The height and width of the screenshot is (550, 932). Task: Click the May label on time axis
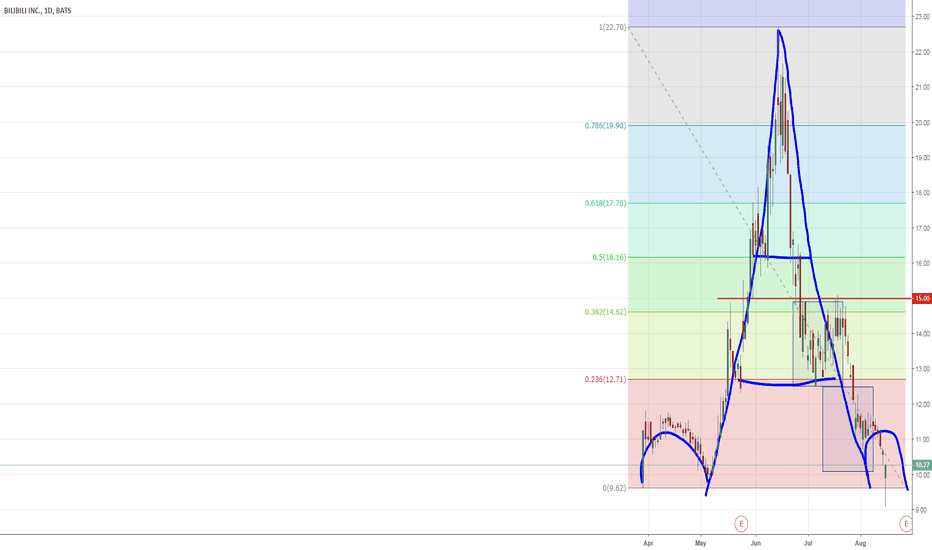point(701,543)
